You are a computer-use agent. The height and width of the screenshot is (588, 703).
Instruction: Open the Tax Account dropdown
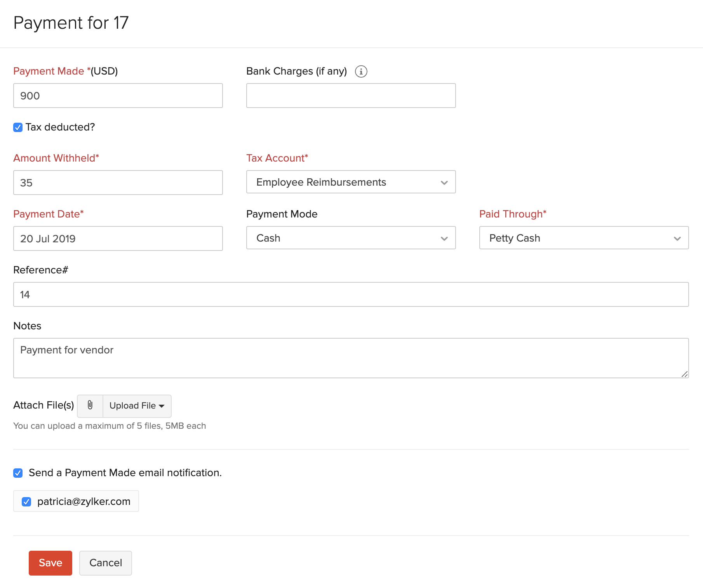[350, 182]
